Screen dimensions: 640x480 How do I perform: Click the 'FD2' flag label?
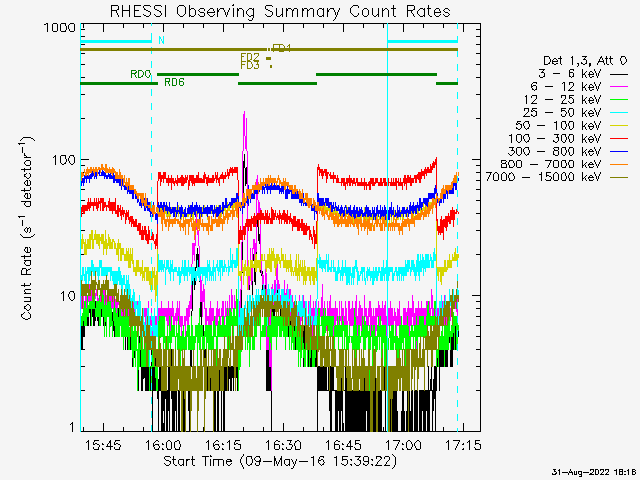[x=250, y=57]
